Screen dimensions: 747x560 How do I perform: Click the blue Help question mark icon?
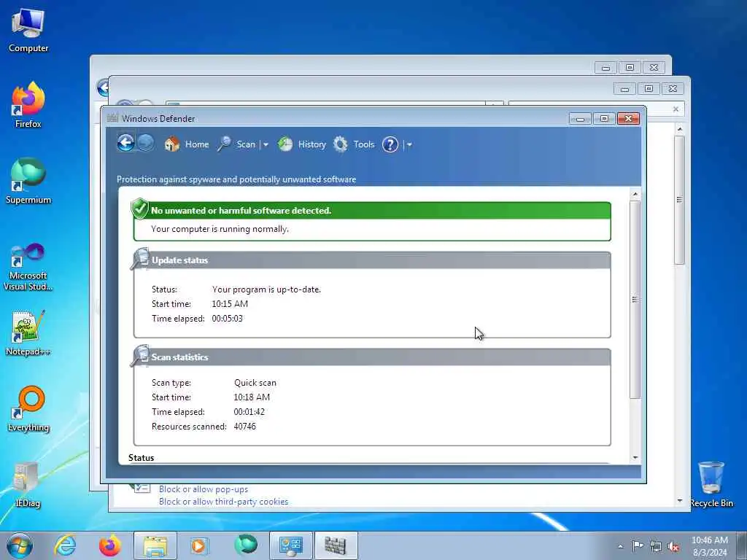click(x=390, y=144)
